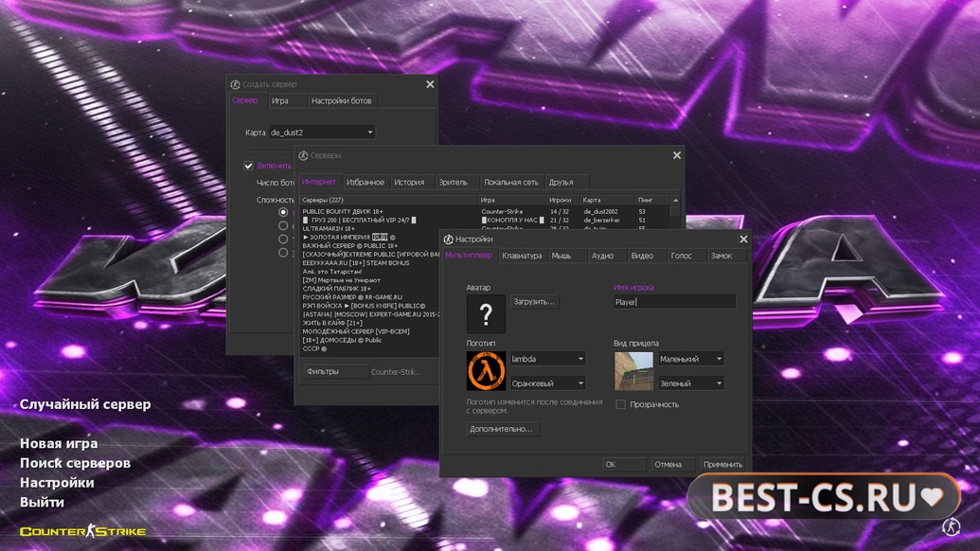Open Поиск серверов from the main menu
This screenshot has width=980, height=551.
coord(75,463)
